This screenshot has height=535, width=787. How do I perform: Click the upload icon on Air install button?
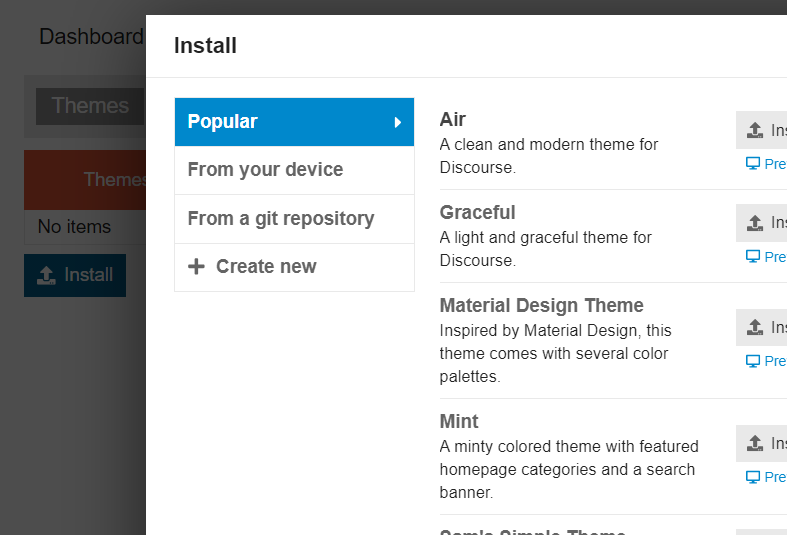[x=755, y=130]
